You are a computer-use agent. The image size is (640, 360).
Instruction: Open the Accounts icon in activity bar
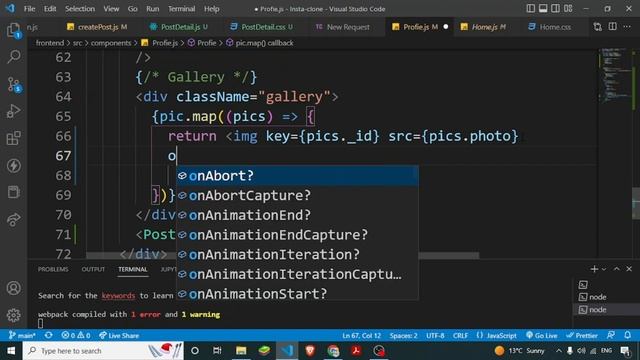click(x=13, y=288)
